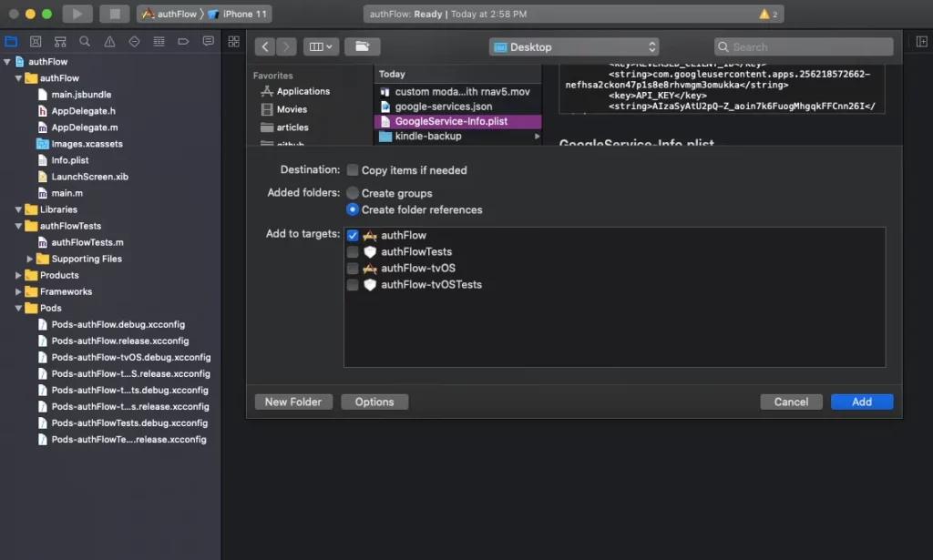The image size is (933, 560).
Task: Collapse the authFlow group folder
Action: coord(18,78)
